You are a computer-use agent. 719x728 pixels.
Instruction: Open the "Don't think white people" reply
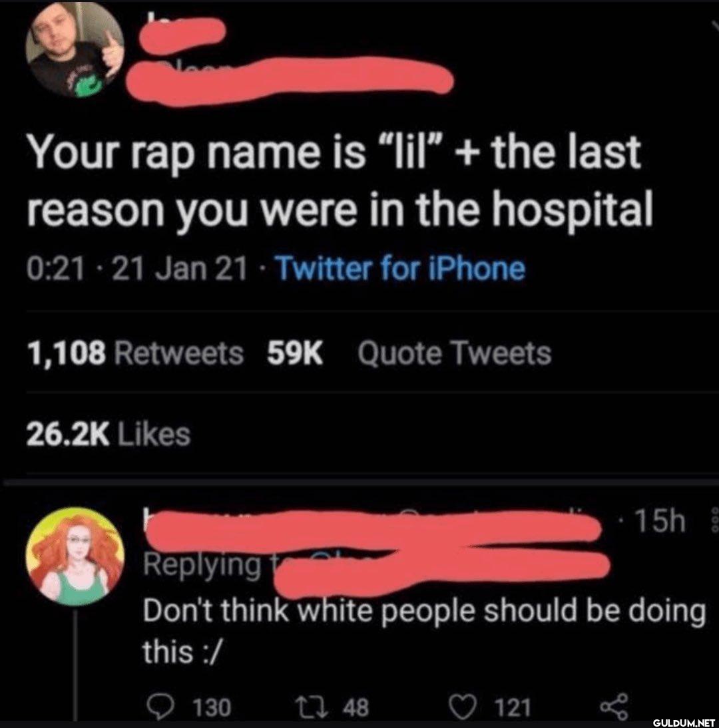pyautogui.click(x=424, y=631)
